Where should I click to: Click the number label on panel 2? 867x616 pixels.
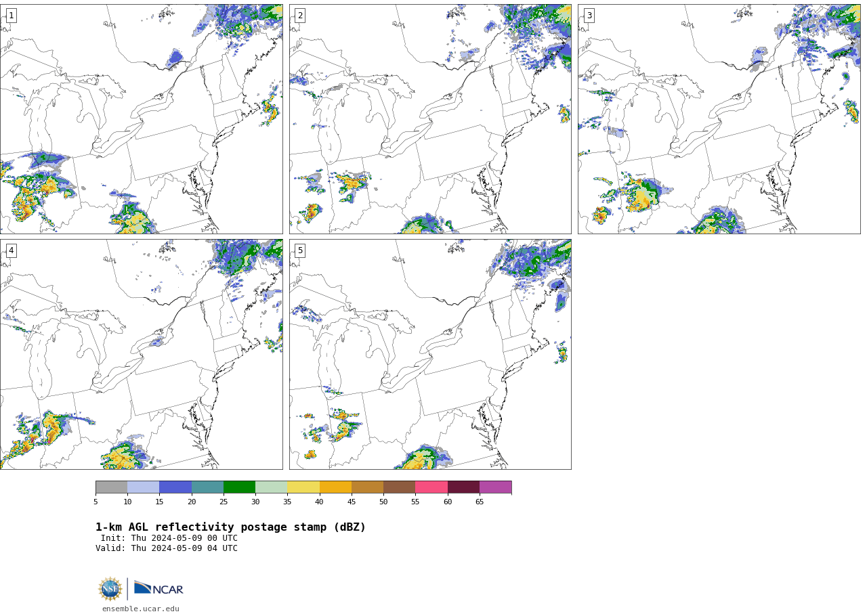coord(300,16)
